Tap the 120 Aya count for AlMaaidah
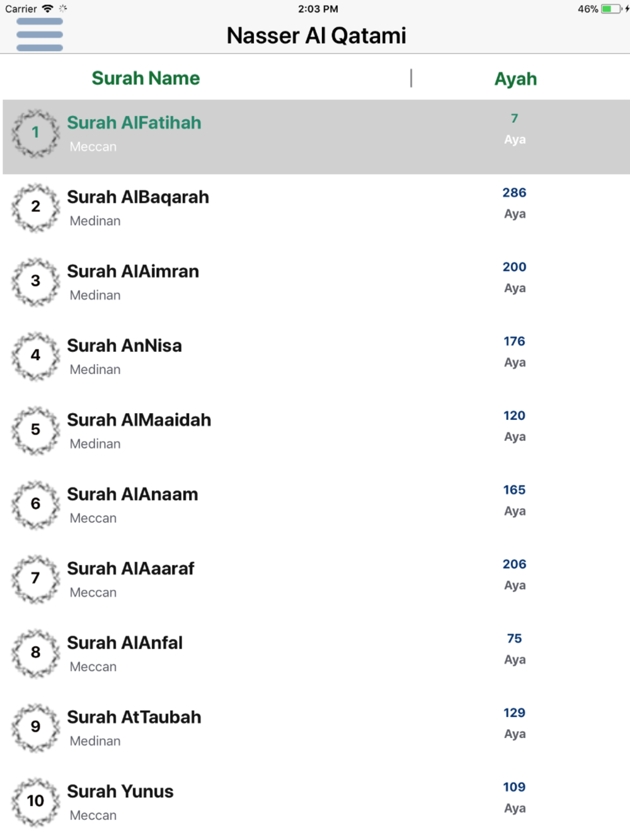This screenshot has width=630, height=840. [514, 416]
